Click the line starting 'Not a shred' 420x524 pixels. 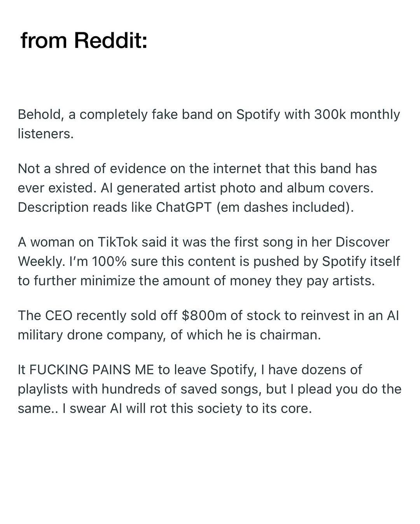(x=198, y=169)
